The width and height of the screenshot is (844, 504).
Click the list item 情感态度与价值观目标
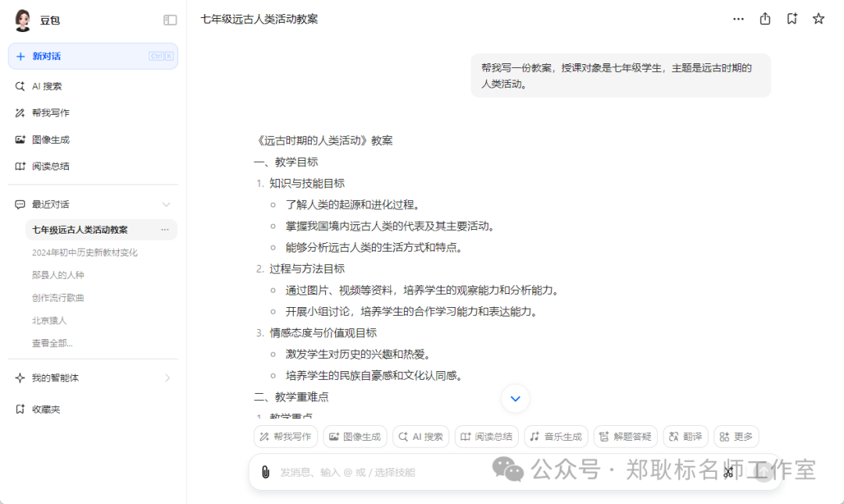pos(323,333)
